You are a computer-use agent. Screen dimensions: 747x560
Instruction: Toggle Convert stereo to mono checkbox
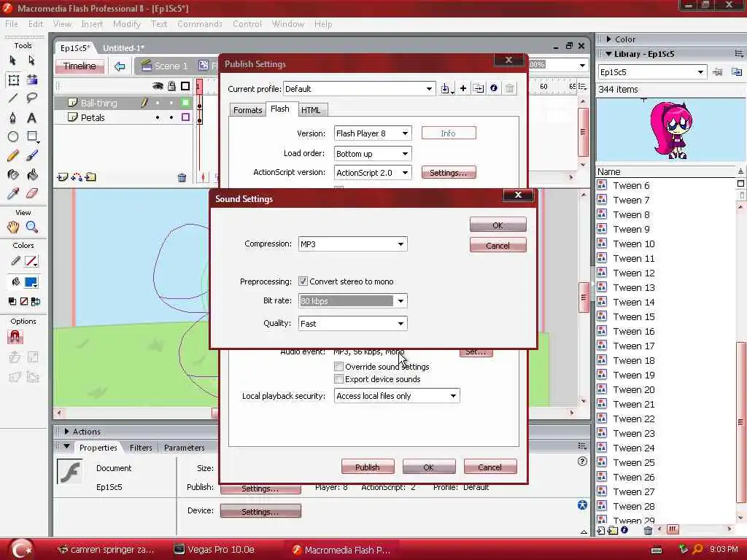click(x=303, y=281)
